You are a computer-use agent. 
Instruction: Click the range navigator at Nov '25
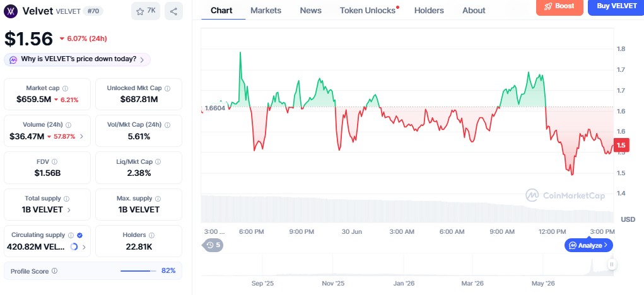click(x=333, y=283)
